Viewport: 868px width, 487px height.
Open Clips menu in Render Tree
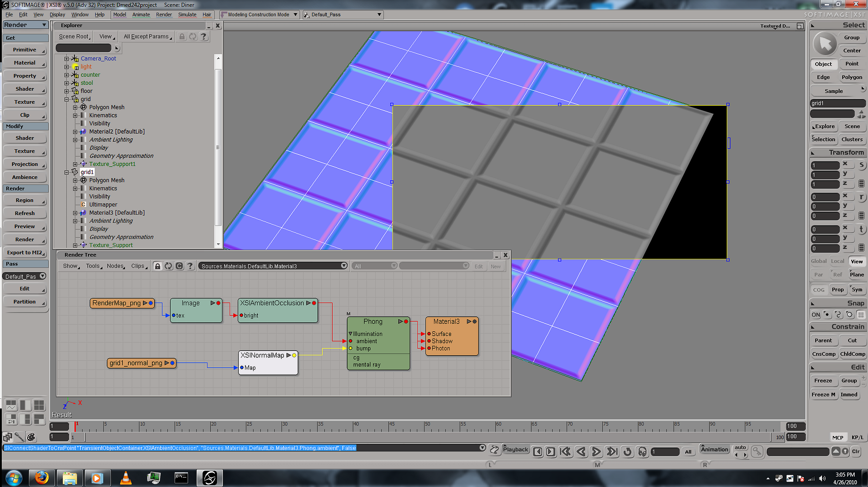(x=138, y=266)
